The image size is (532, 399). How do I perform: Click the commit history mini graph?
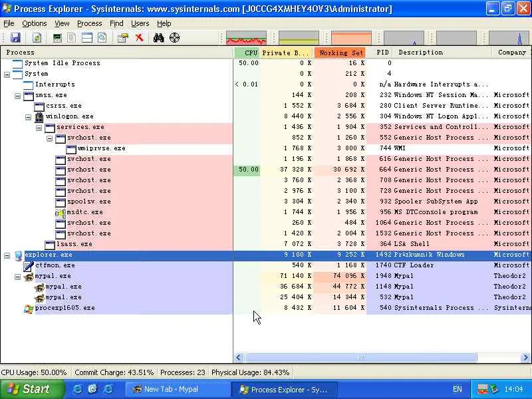(x=299, y=38)
